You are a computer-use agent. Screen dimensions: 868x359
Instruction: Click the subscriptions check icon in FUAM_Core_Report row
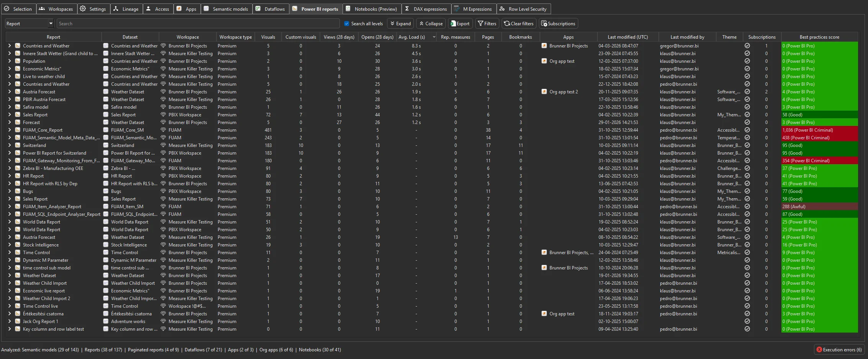coord(747,130)
